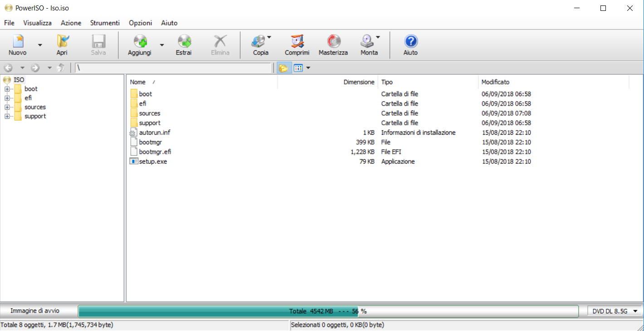This screenshot has height=331, width=644.
Task: Open the DVD DL 8.5G media dropdown
Action: [x=615, y=311]
